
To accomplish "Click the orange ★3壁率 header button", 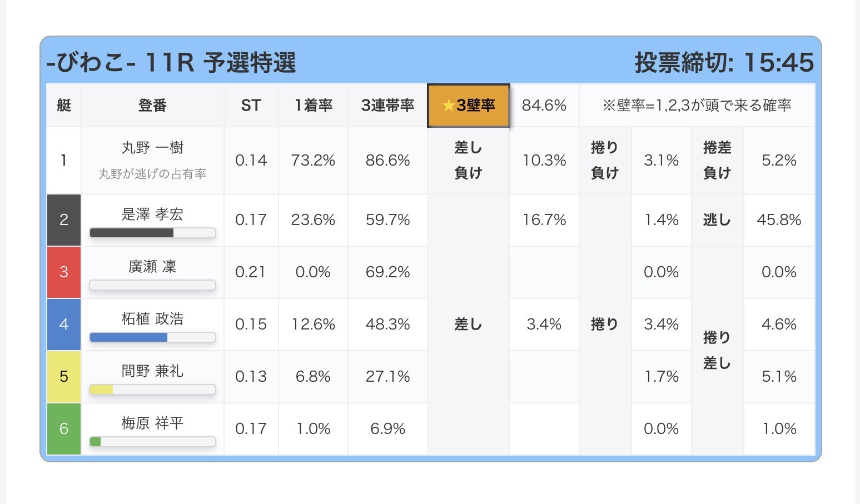I will 468,106.
